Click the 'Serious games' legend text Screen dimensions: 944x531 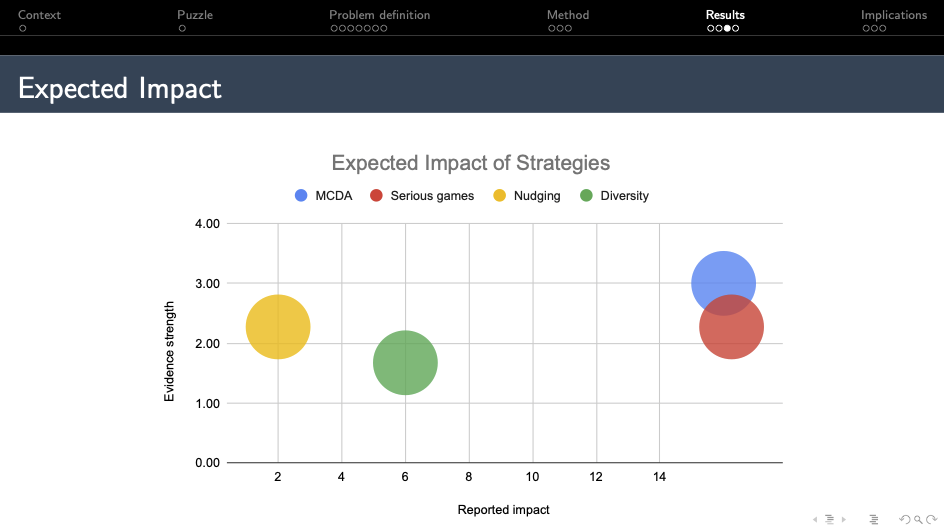pyautogui.click(x=432, y=196)
